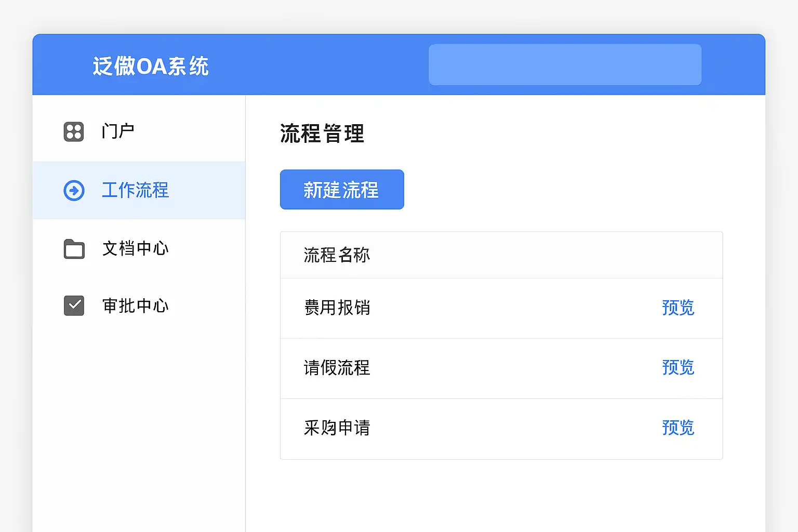Click the 流程管理 page heading
This screenshot has height=532, width=798.
tap(322, 134)
